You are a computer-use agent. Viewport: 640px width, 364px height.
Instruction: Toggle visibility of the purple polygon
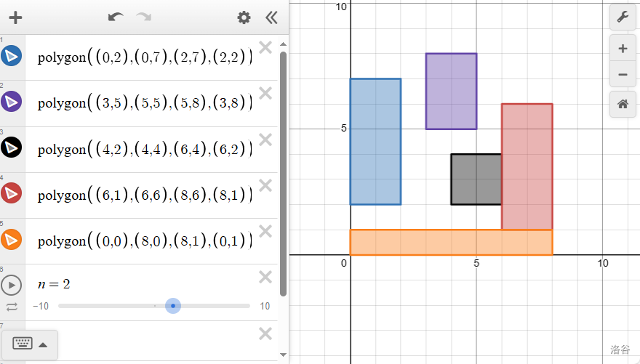tap(12, 102)
